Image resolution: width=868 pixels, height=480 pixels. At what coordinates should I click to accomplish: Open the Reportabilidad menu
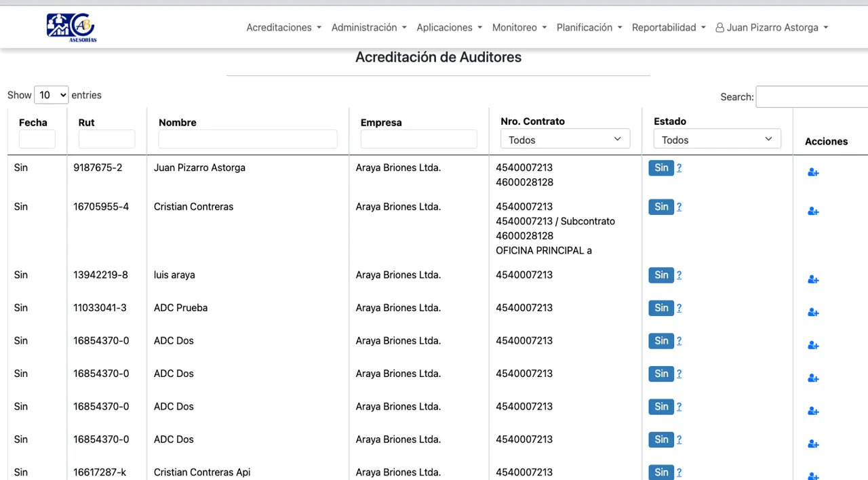pos(669,28)
